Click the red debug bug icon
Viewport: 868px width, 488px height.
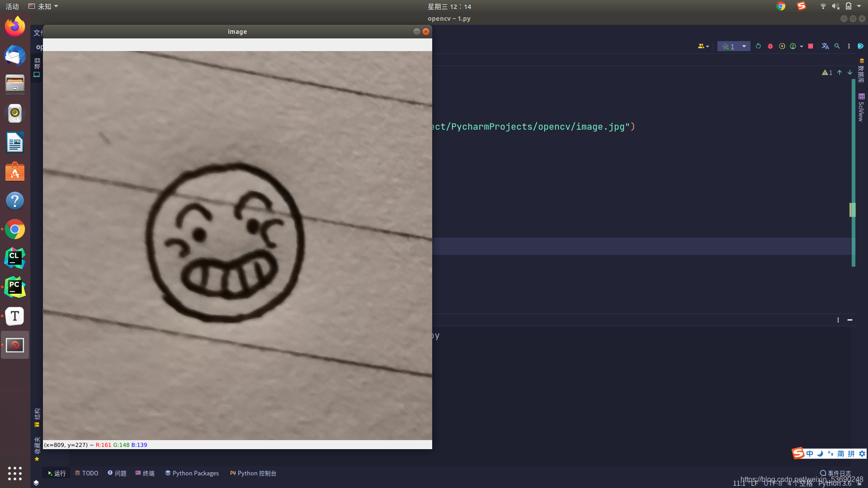[770, 46]
